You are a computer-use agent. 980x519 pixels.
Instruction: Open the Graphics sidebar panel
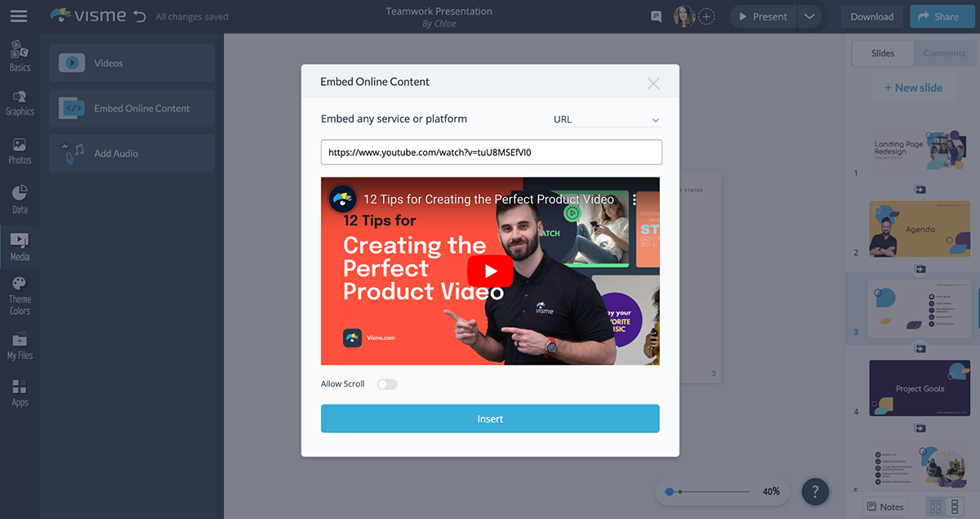click(x=20, y=103)
